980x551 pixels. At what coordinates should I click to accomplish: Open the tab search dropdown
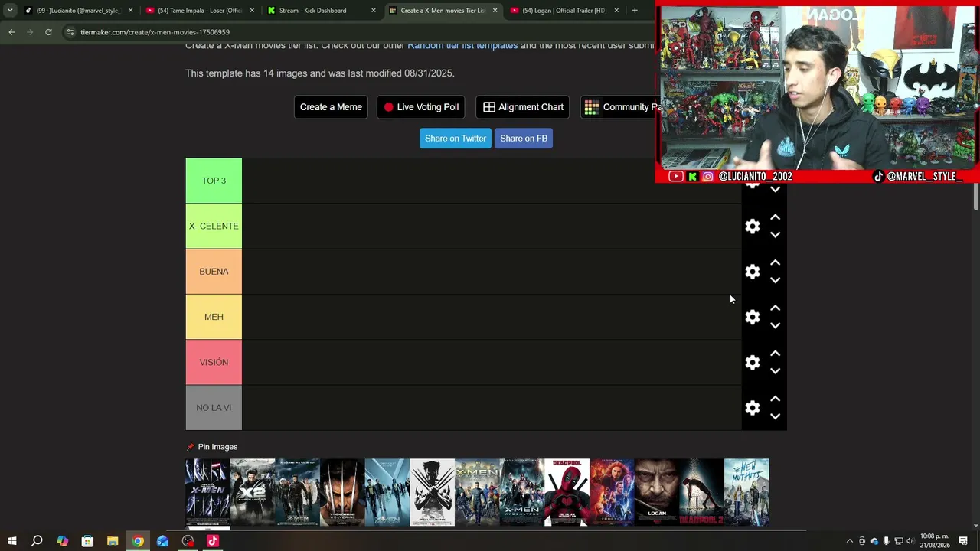[10, 11]
